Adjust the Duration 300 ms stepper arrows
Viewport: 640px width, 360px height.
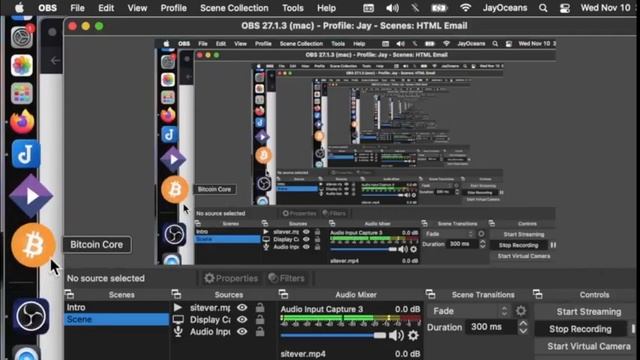click(523, 327)
